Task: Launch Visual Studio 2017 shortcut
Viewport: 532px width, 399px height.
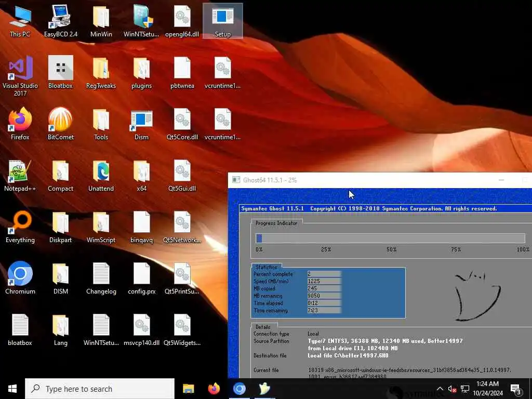Action: [x=20, y=76]
